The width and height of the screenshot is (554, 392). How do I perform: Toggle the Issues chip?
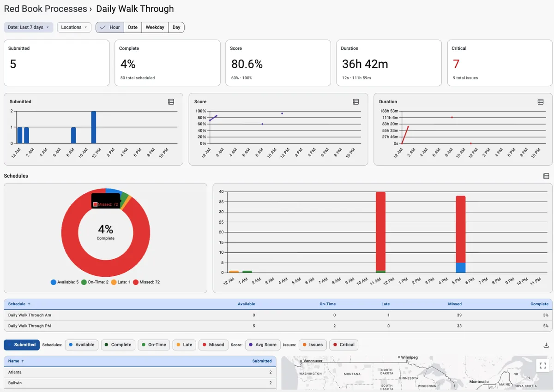tap(313, 345)
